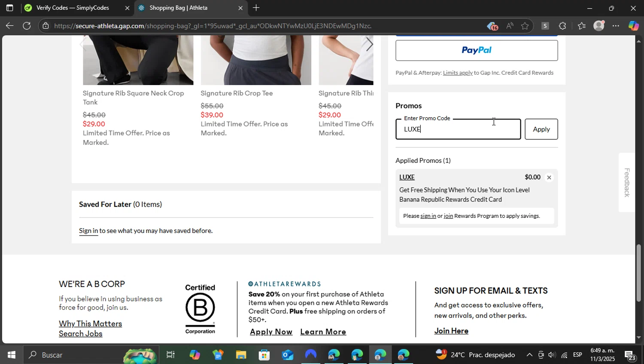Pay with the PayPal button
This screenshot has height=364, width=644.
pyautogui.click(x=477, y=50)
